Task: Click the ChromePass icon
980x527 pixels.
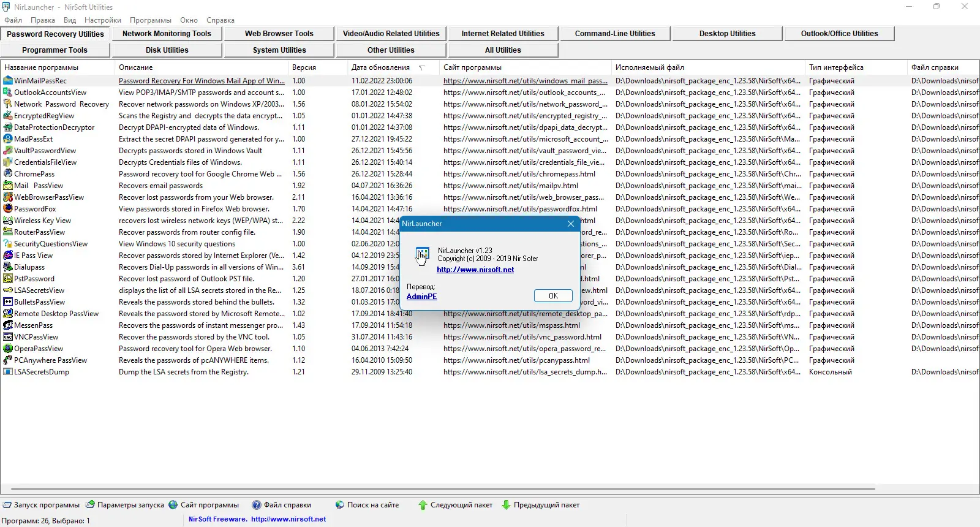Action: 8,174
